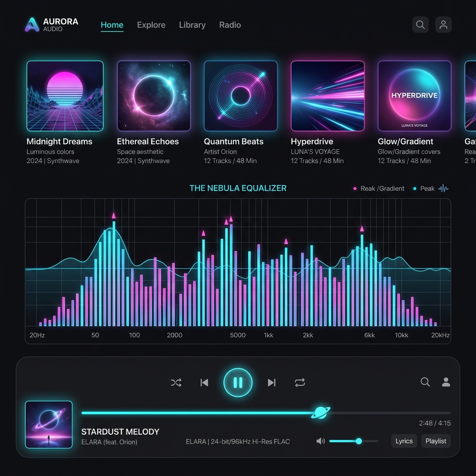476x476 pixels.
Task: Click the search icon in player panel
Action: [425, 382]
